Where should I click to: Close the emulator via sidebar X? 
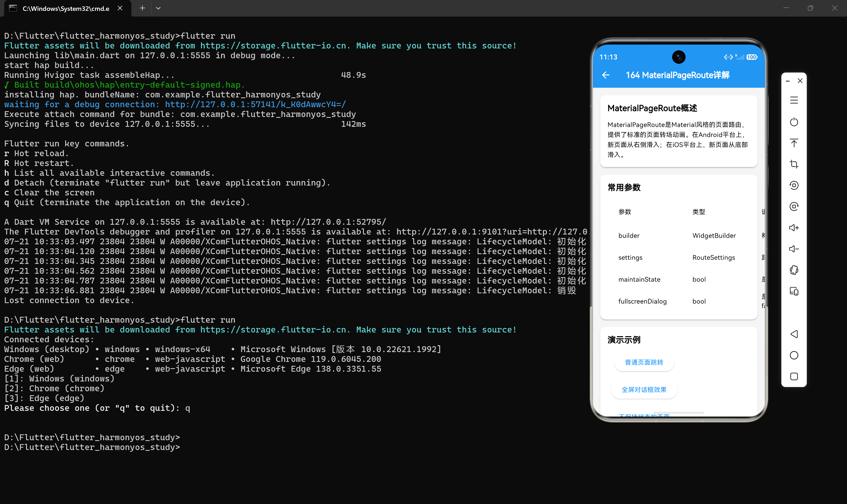tap(800, 81)
